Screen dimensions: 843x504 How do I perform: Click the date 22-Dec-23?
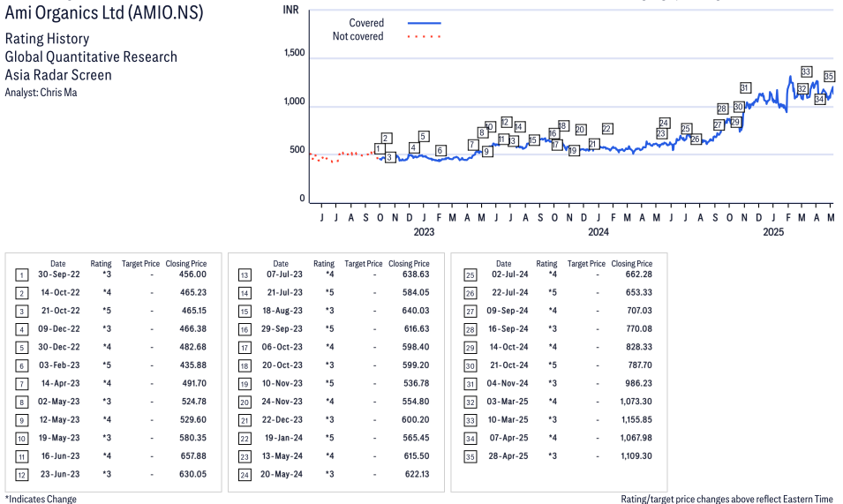(282, 419)
